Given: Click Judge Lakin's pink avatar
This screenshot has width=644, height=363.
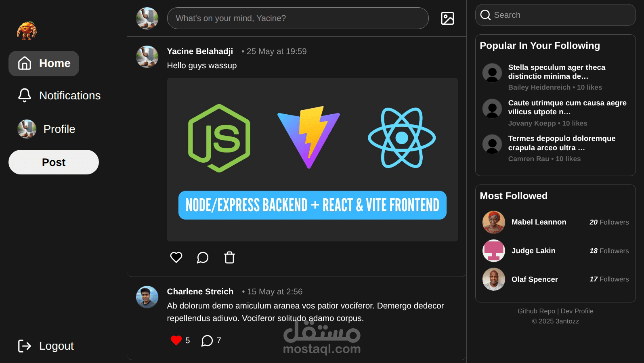Looking at the screenshot, I should pos(494,251).
